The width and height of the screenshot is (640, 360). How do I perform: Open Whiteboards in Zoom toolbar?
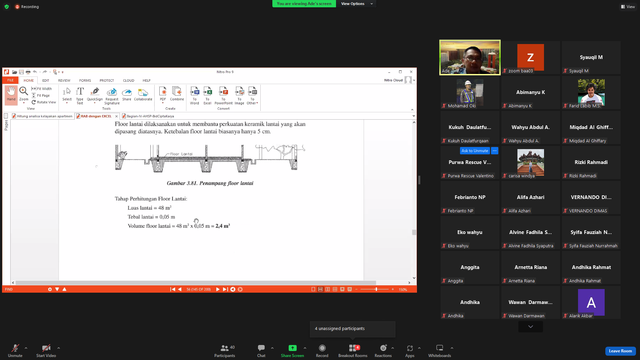440,350
